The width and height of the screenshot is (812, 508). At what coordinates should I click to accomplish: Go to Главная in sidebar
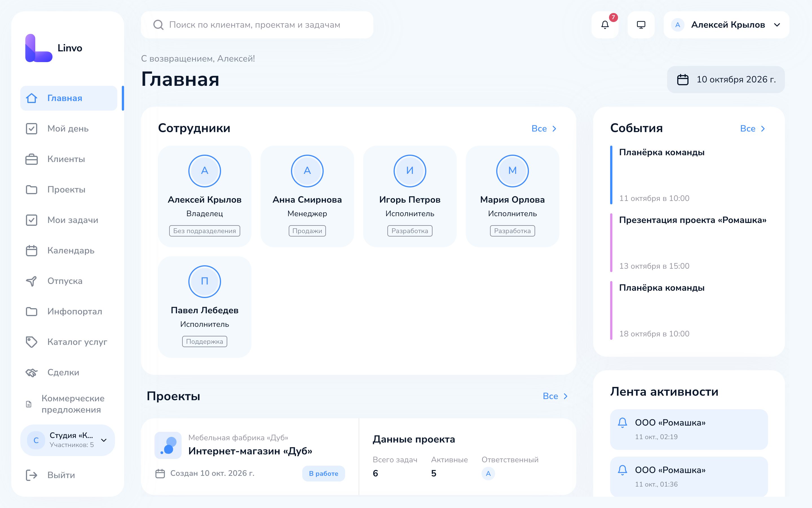69,98
